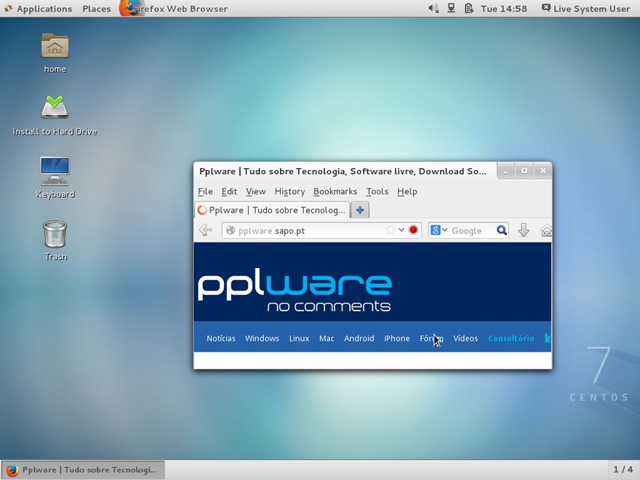Screen dimensions: 640x480
Task: Open the History menu in Firefox
Action: pos(289,191)
